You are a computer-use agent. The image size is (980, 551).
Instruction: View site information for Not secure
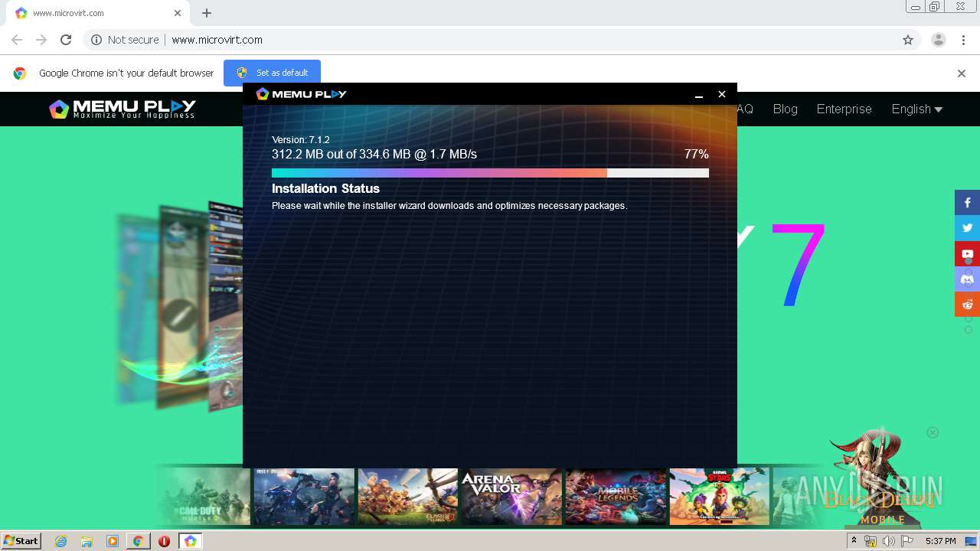(125, 40)
